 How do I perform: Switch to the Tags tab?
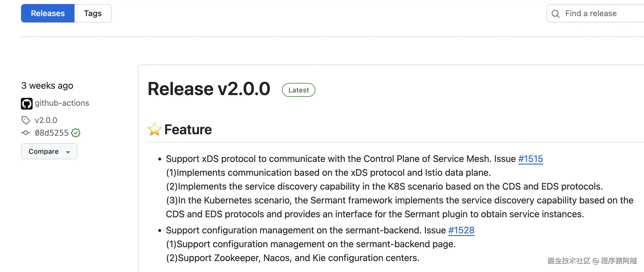tap(93, 13)
